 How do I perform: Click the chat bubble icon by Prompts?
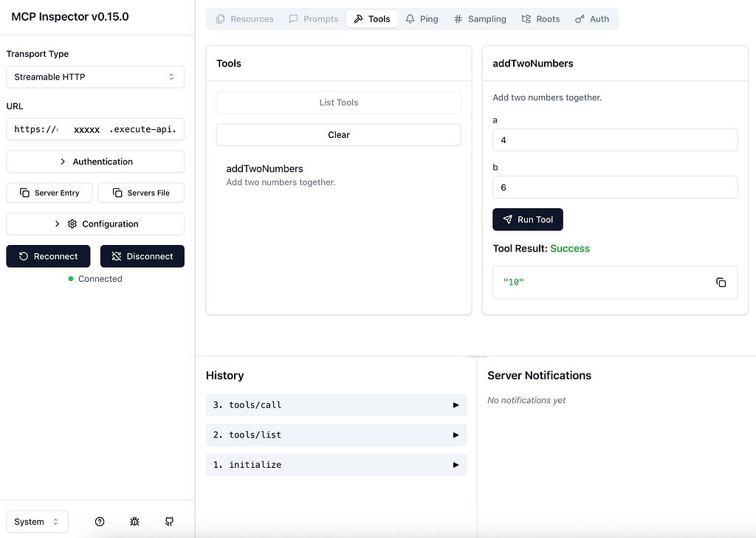(293, 18)
